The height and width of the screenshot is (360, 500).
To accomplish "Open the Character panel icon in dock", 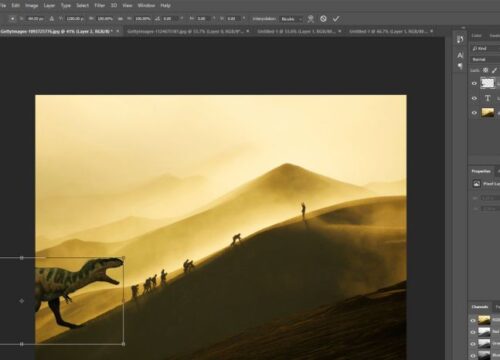I will (x=460, y=55).
